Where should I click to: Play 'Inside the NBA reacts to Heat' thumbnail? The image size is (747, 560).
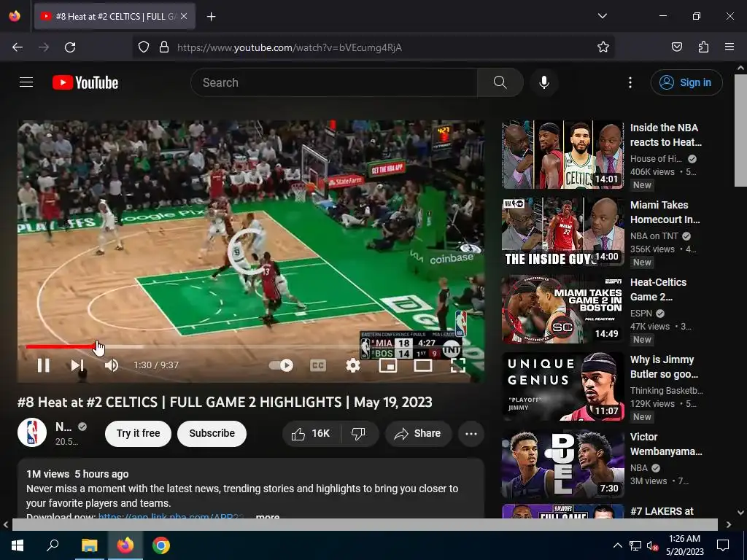point(562,155)
